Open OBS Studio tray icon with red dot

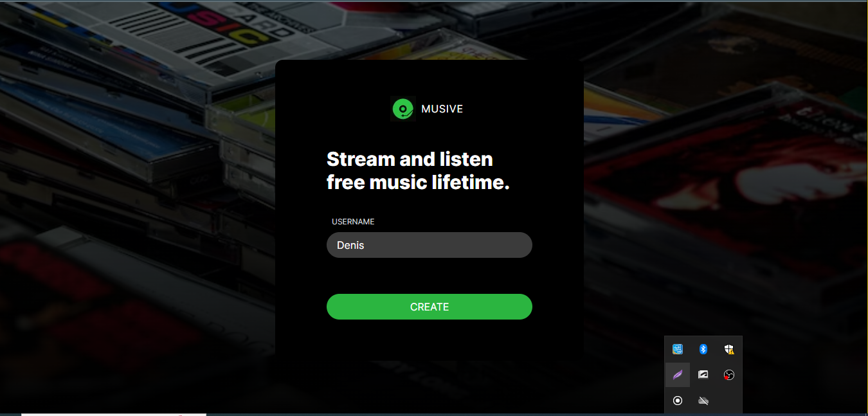[x=728, y=375]
